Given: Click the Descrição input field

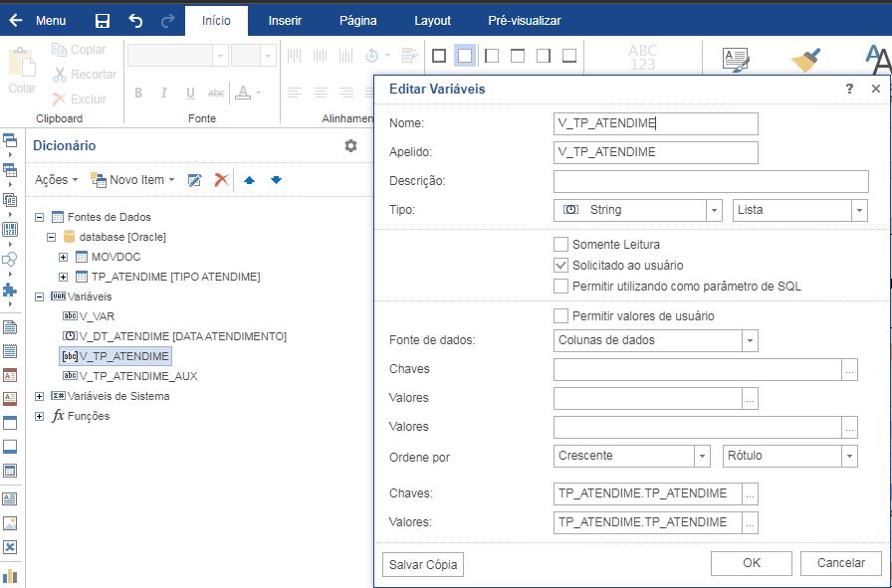Looking at the screenshot, I should 711,181.
